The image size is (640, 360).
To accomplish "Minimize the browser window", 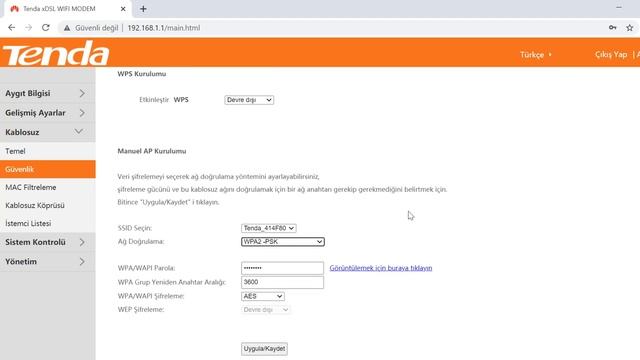I will tap(619, 7).
